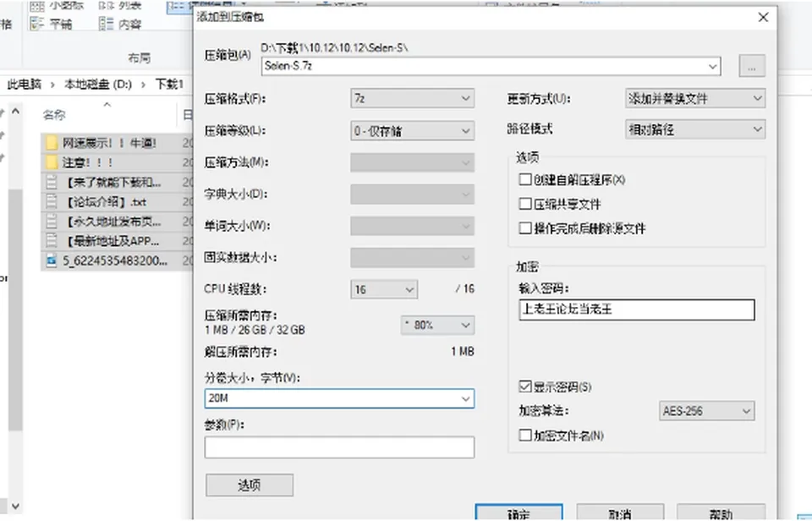Click the file icon beside 【来了就能下载
Viewport: 812px width, 521px height.
coord(52,183)
